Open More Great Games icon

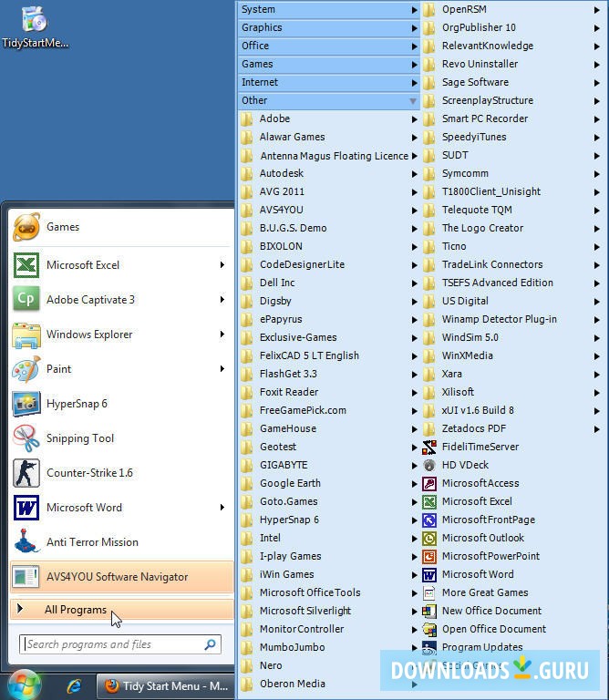429,592
